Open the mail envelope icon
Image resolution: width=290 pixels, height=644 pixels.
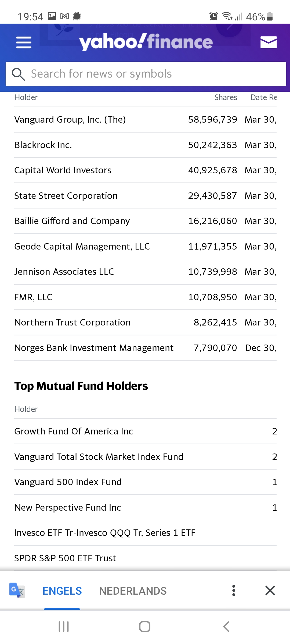coord(269,42)
